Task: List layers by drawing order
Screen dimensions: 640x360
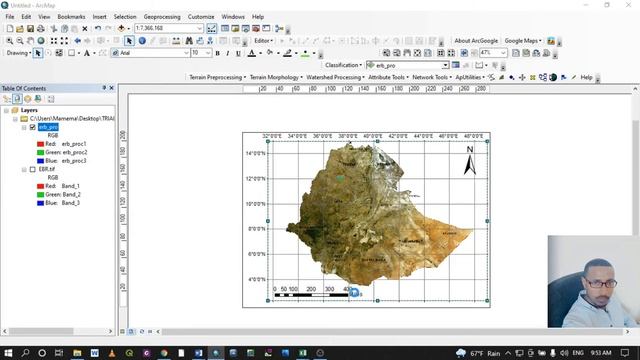Action: coord(7,99)
